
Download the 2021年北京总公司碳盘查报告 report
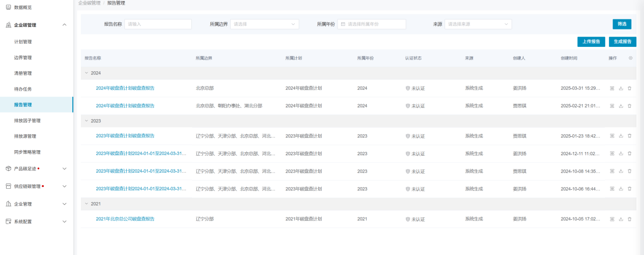tap(621, 219)
